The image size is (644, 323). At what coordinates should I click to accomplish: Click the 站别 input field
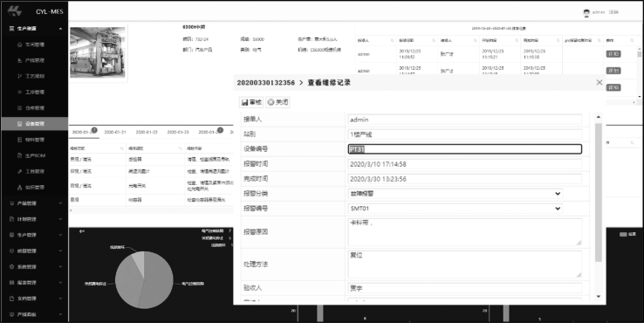(465, 134)
